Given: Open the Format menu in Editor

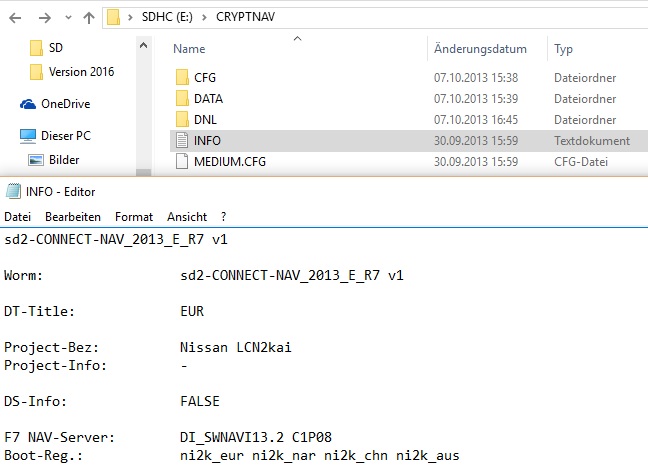Looking at the screenshot, I should tap(134, 217).
